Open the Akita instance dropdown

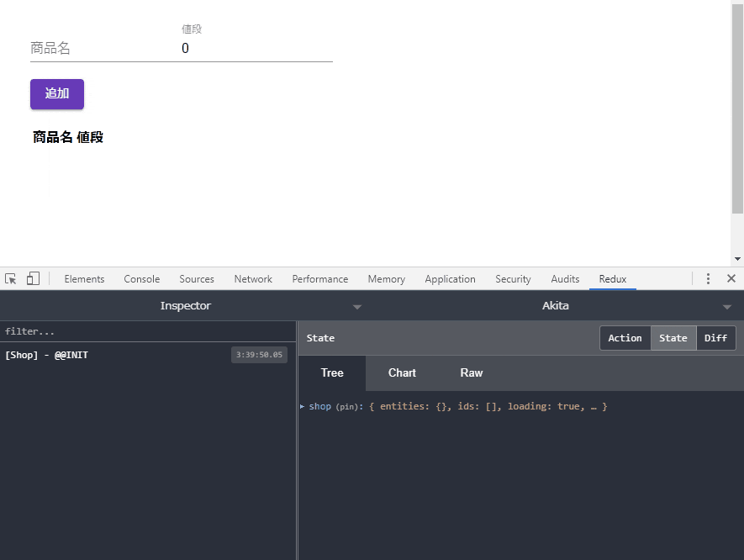(x=555, y=305)
